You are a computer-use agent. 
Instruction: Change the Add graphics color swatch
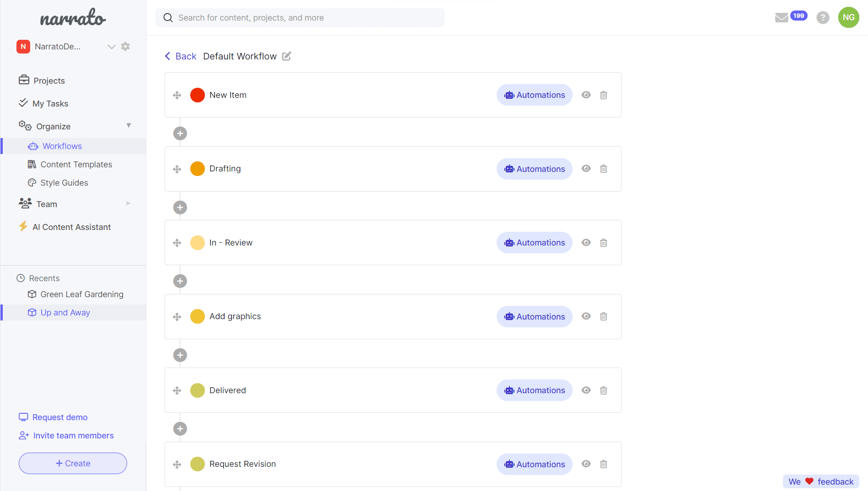[198, 316]
